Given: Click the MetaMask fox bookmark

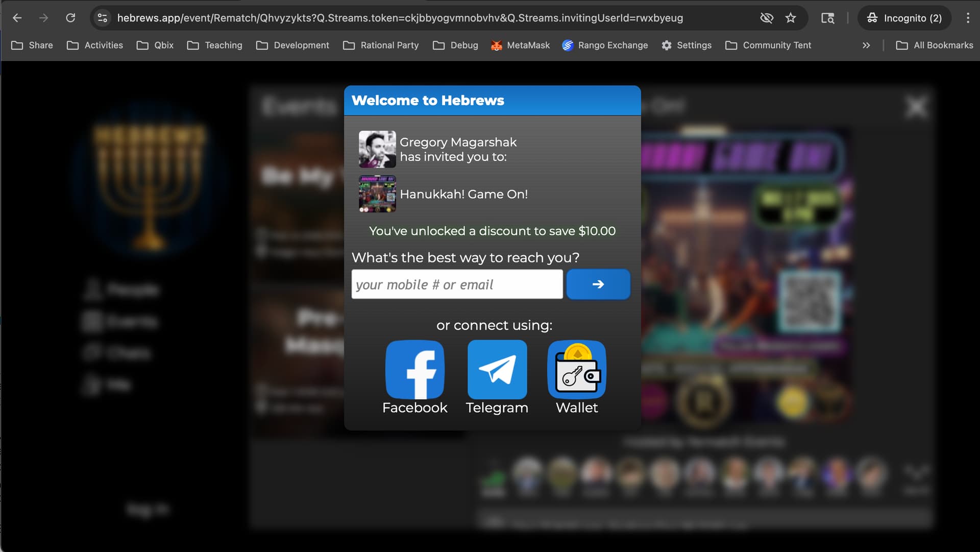Looking at the screenshot, I should (x=520, y=45).
